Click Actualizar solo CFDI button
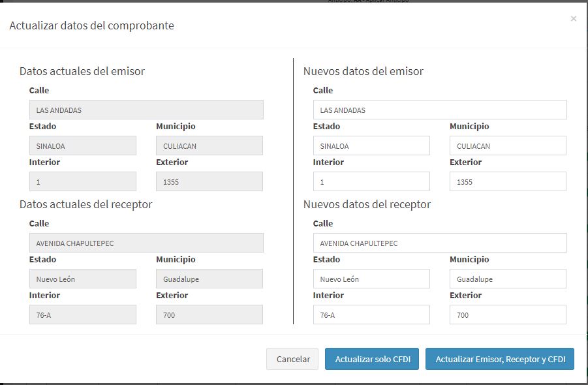Viewport: 588px width, 385px height. [x=372, y=359]
